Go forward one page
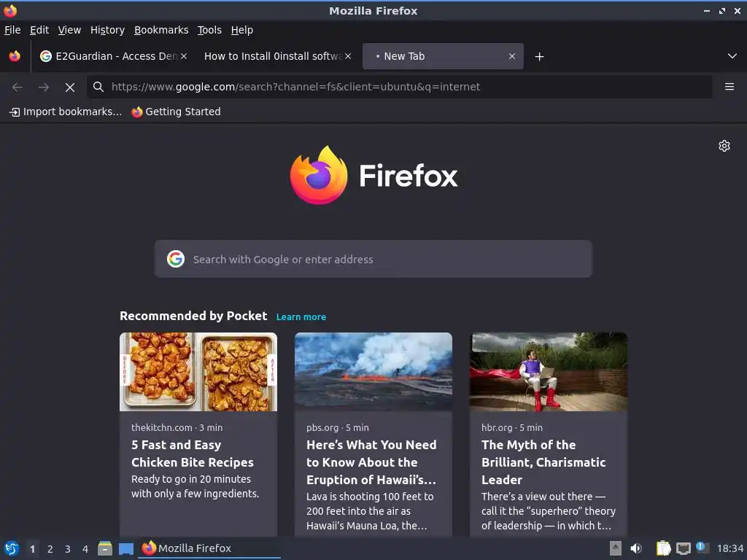 pyautogui.click(x=44, y=87)
